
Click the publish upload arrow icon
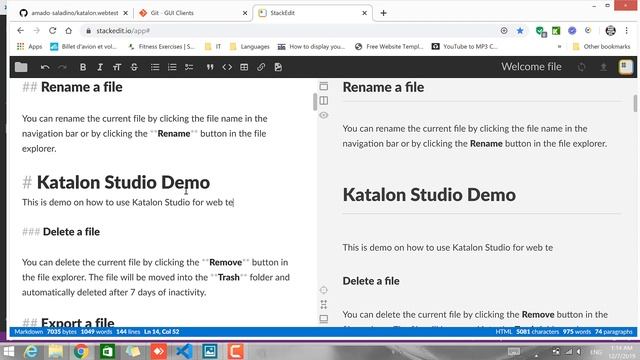pos(603,67)
